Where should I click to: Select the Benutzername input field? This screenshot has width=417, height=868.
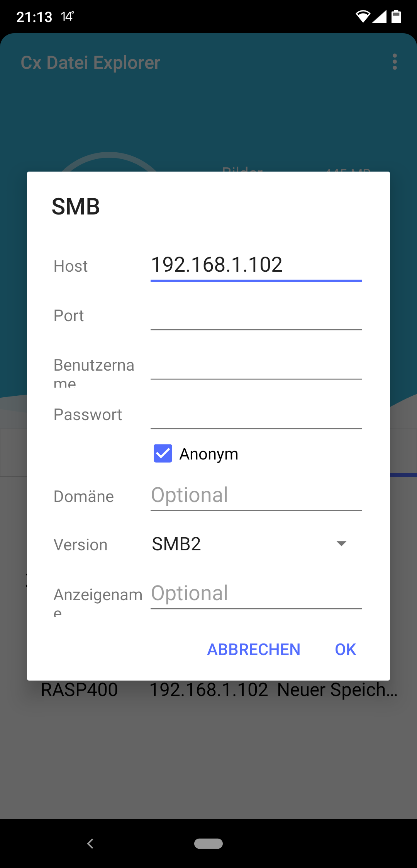click(x=256, y=366)
